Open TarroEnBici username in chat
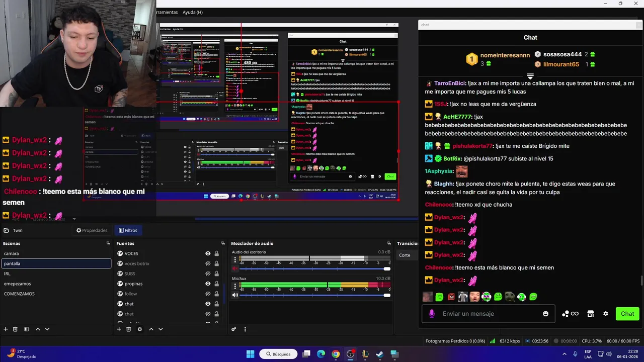Viewport: 644px width, 362px height. tap(450, 83)
